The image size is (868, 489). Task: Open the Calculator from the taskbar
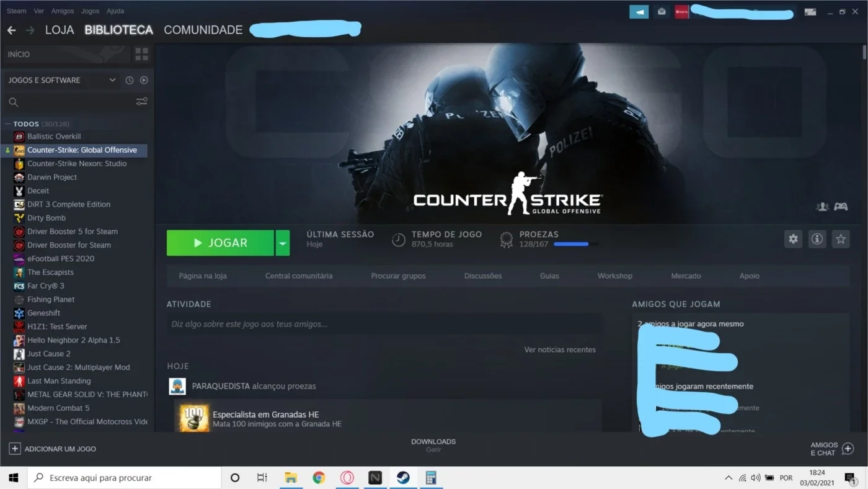click(x=431, y=478)
